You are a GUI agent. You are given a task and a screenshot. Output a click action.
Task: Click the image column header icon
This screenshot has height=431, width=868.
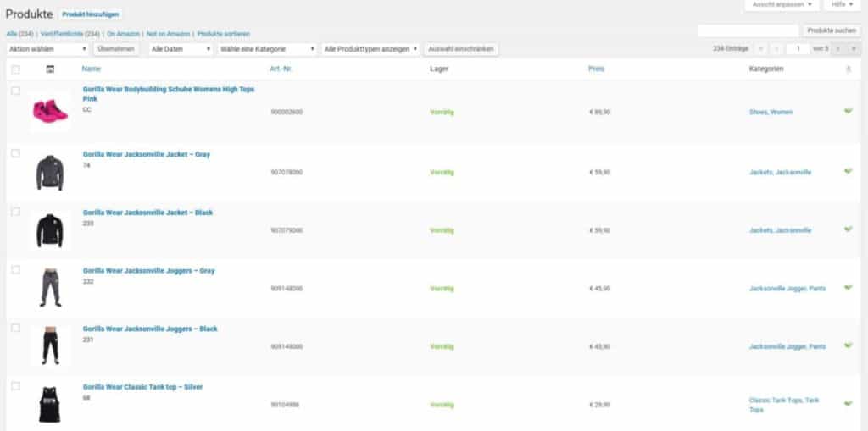(x=50, y=69)
